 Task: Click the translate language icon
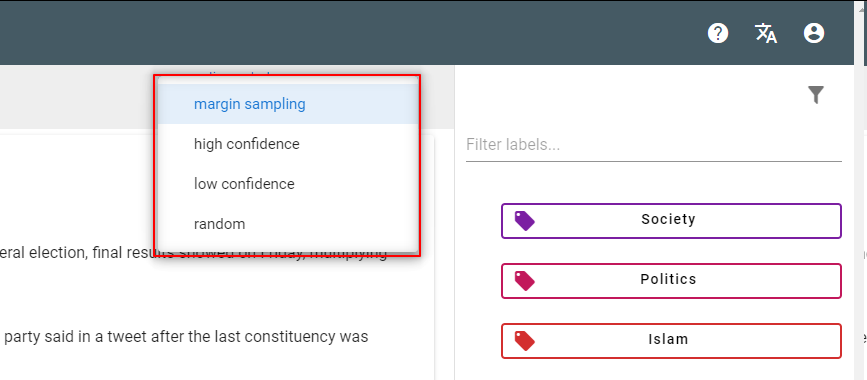coord(766,34)
